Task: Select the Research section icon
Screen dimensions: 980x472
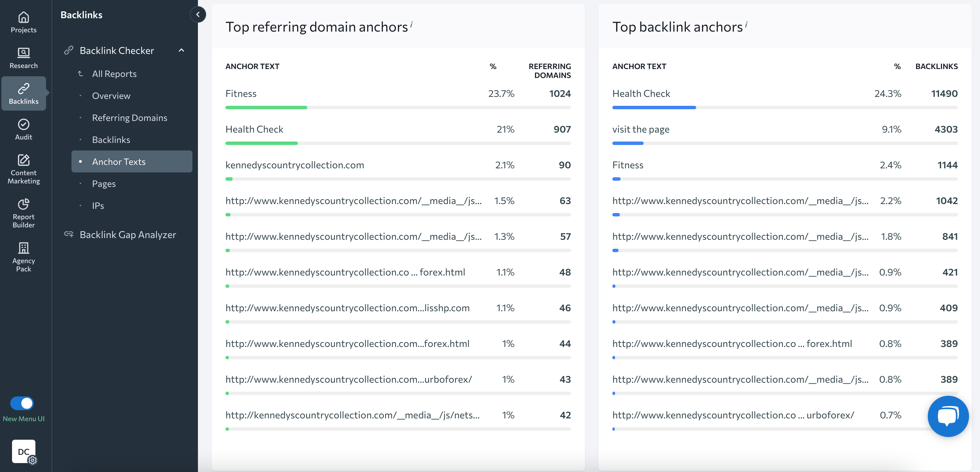Action: coord(23,57)
